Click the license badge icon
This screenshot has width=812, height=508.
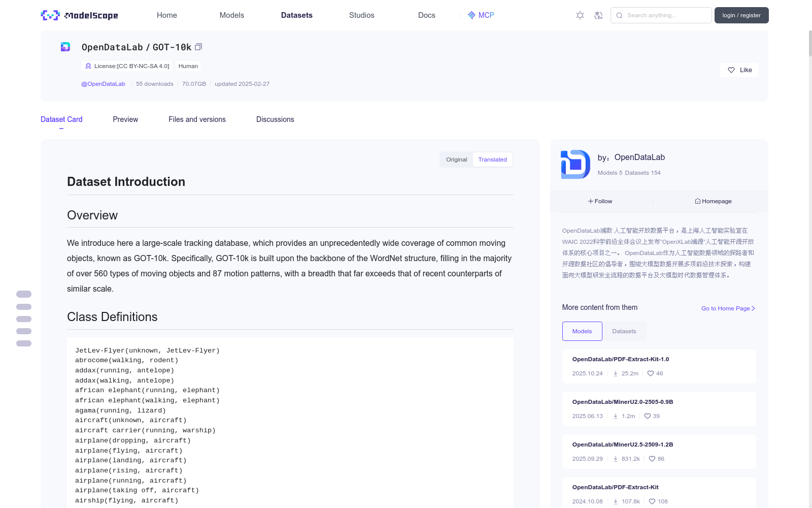tap(88, 66)
